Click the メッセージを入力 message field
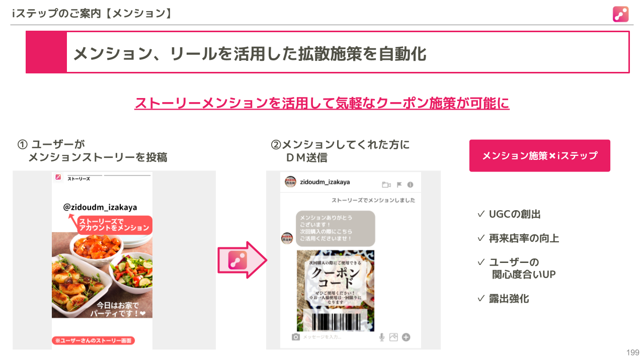The height and width of the screenshot is (362, 644). pyautogui.click(x=337, y=337)
